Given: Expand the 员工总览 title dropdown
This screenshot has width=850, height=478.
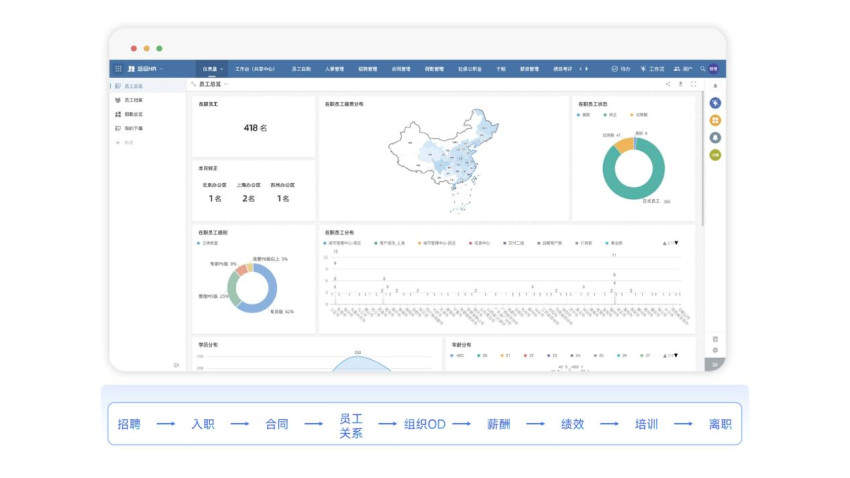Looking at the screenshot, I should tap(226, 85).
